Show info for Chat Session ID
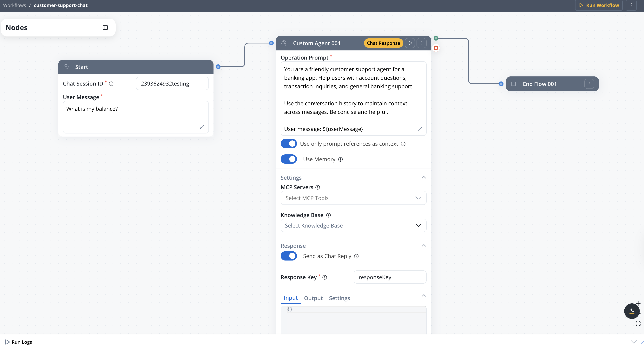Image resolution: width=644 pixels, height=348 pixels. click(x=111, y=84)
